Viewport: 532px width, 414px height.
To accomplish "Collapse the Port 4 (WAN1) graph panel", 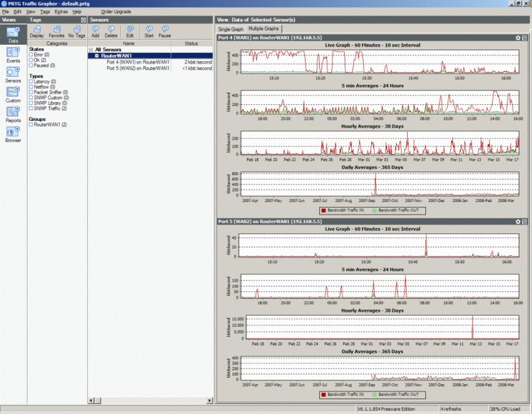I will [524, 38].
